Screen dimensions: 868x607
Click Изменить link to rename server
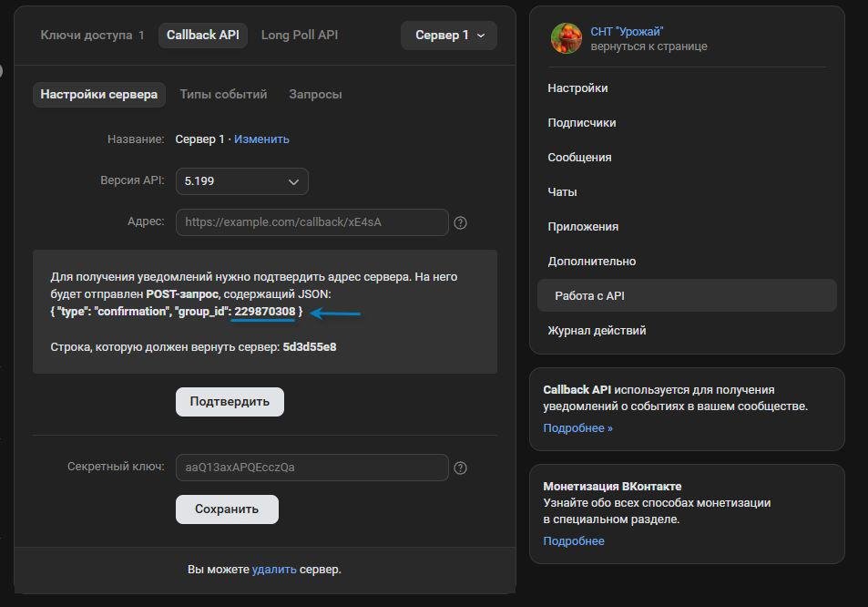click(x=261, y=139)
